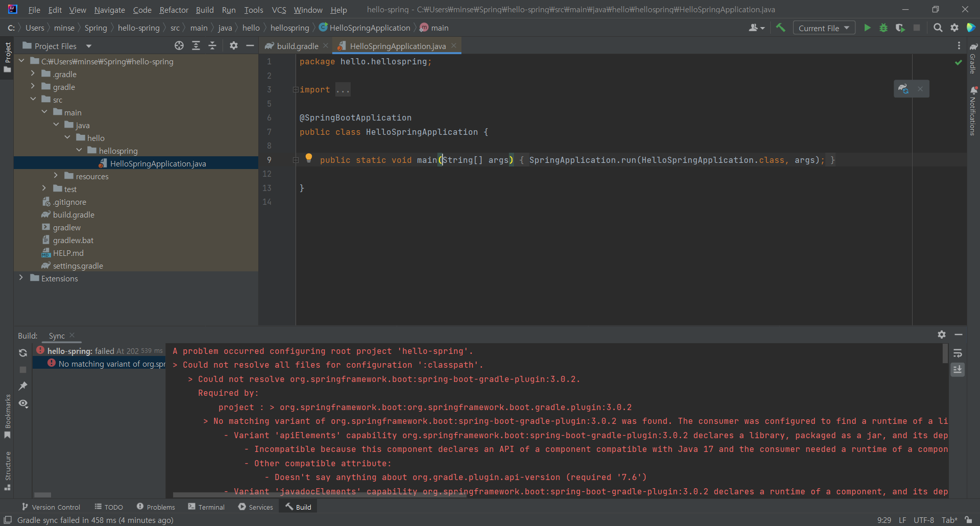Open the Terminal tool window
The width and height of the screenshot is (980, 526).
tap(206, 507)
